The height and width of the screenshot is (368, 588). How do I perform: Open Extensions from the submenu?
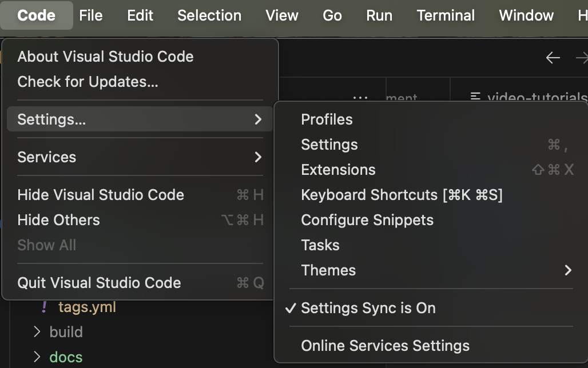tap(431, 170)
